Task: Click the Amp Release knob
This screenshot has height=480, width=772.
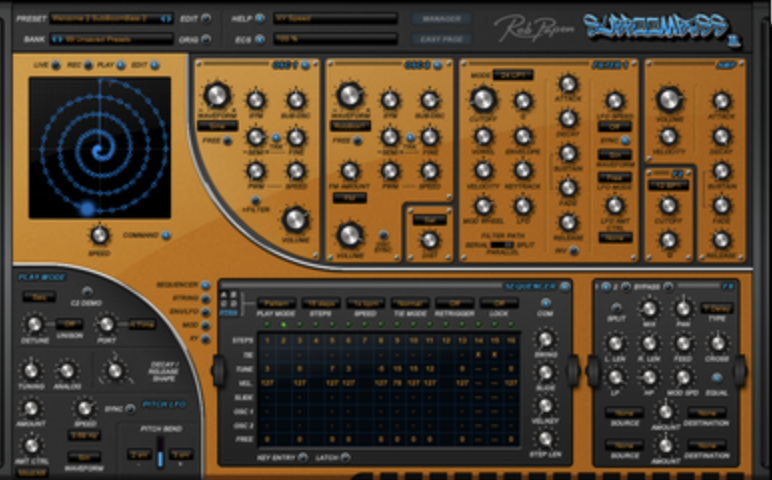Action: tap(721, 240)
